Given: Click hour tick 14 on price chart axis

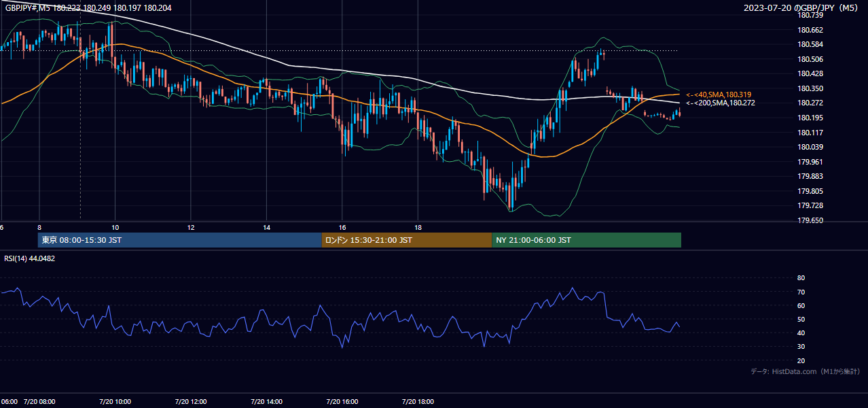Looking at the screenshot, I should (x=267, y=227).
